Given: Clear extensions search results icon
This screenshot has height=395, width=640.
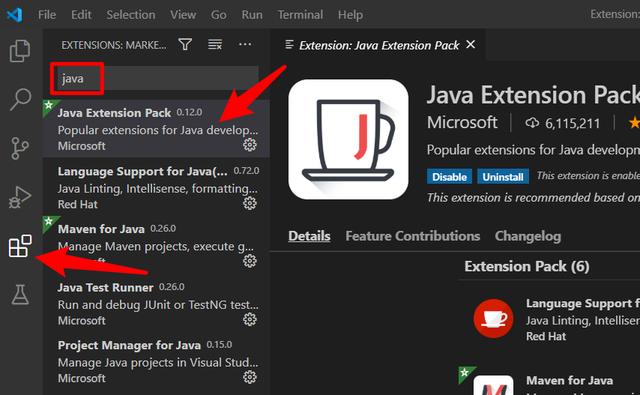Looking at the screenshot, I should 215,44.
